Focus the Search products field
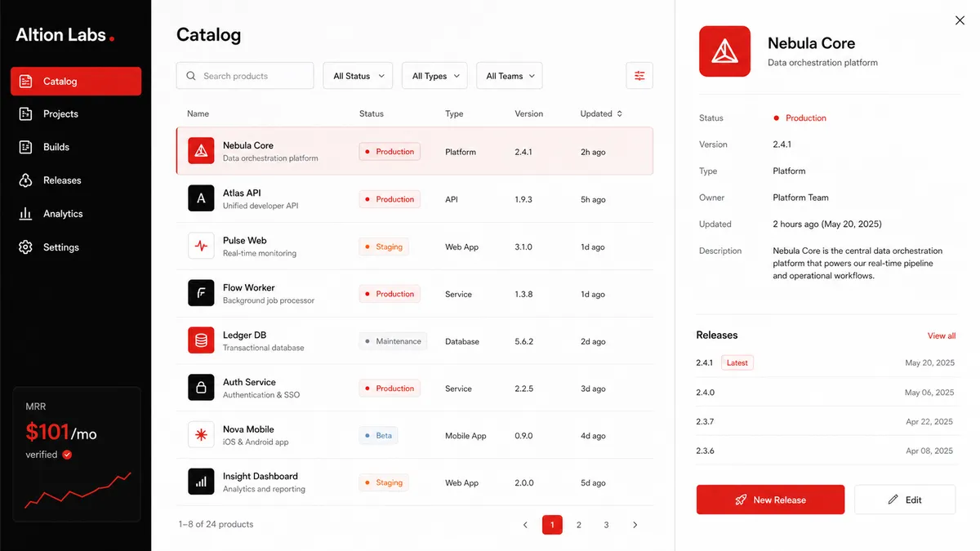 pyautogui.click(x=245, y=76)
